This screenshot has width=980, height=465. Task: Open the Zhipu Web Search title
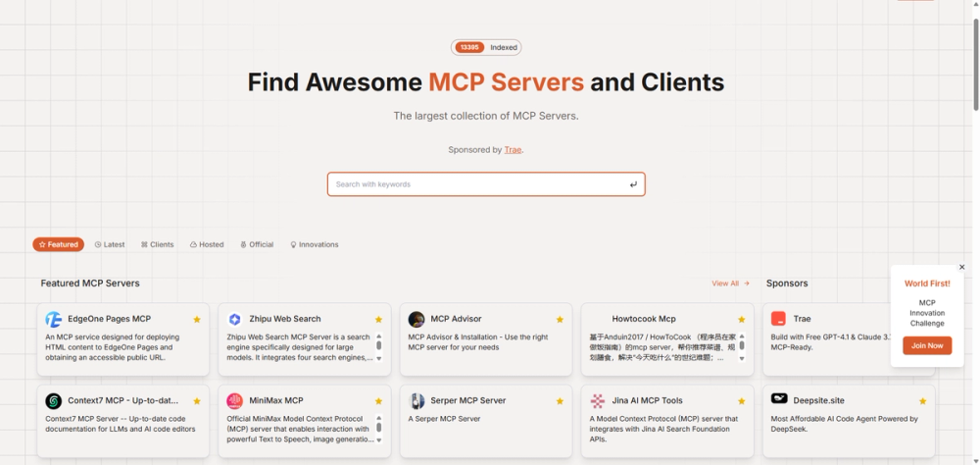pyautogui.click(x=285, y=319)
